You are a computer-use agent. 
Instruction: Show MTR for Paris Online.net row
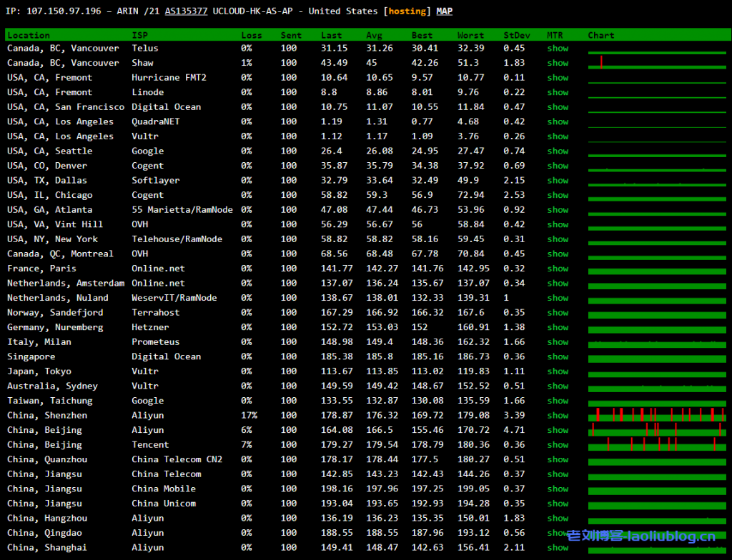pyautogui.click(x=558, y=269)
